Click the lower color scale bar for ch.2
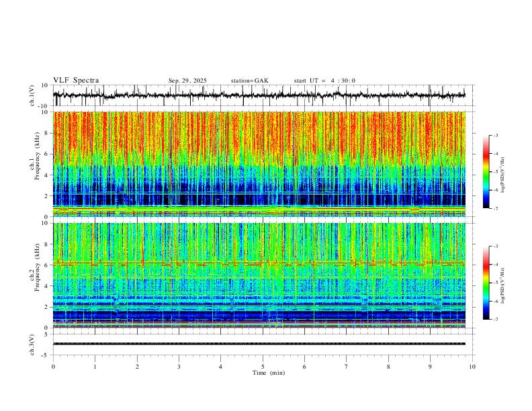The image size is (532, 411). click(x=486, y=283)
